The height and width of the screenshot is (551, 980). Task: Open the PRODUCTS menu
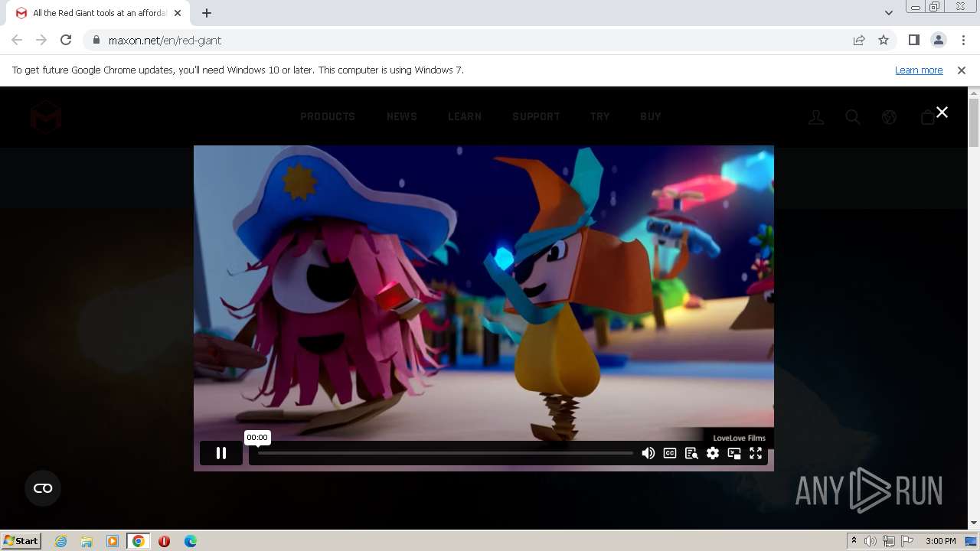pyautogui.click(x=328, y=116)
